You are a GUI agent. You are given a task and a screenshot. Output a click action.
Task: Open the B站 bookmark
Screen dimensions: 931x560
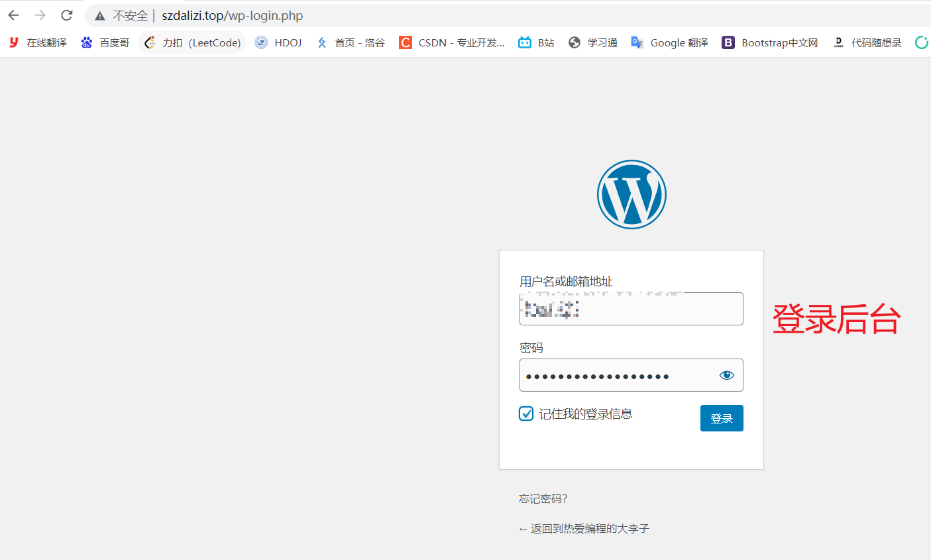(537, 42)
